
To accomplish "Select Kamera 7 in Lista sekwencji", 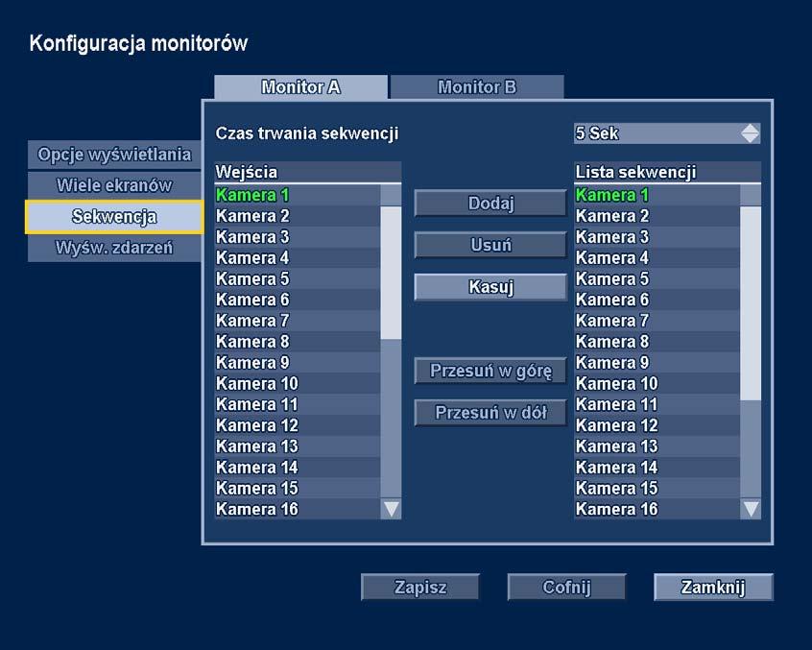I will (657, 321).
